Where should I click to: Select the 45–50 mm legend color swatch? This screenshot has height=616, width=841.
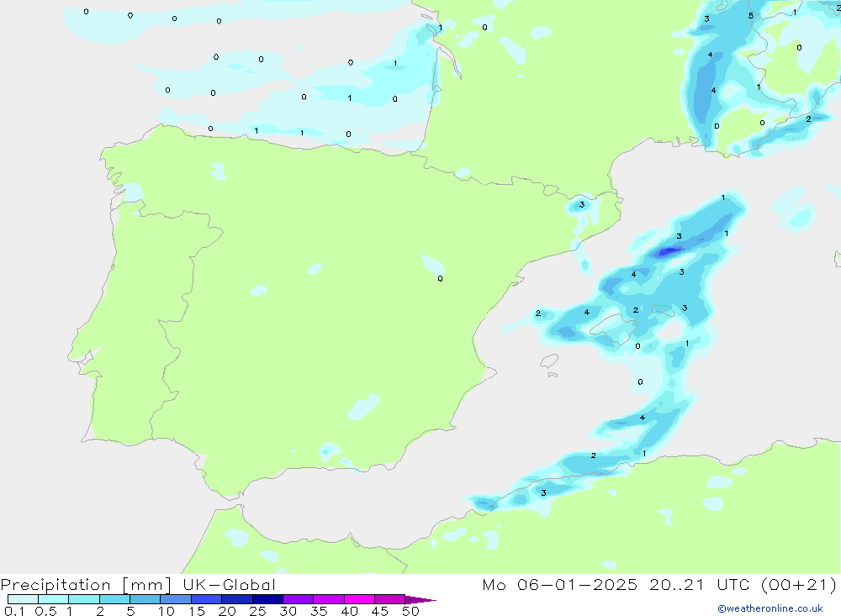390,599
